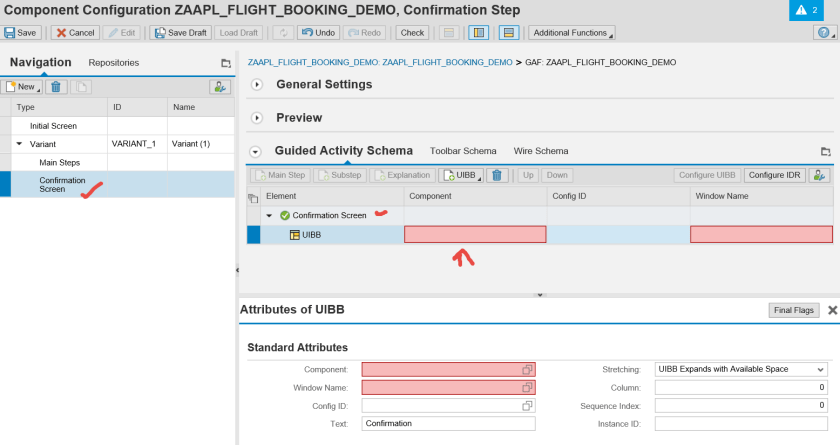Delete the selected navigation entry via trash icon

pos(57,87)
